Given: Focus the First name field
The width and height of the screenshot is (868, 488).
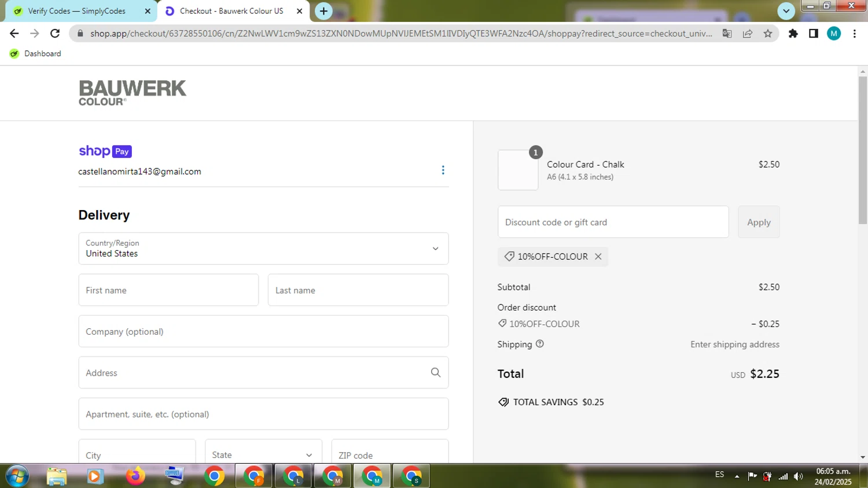Looking at the screenshot, I should (168, 290).
